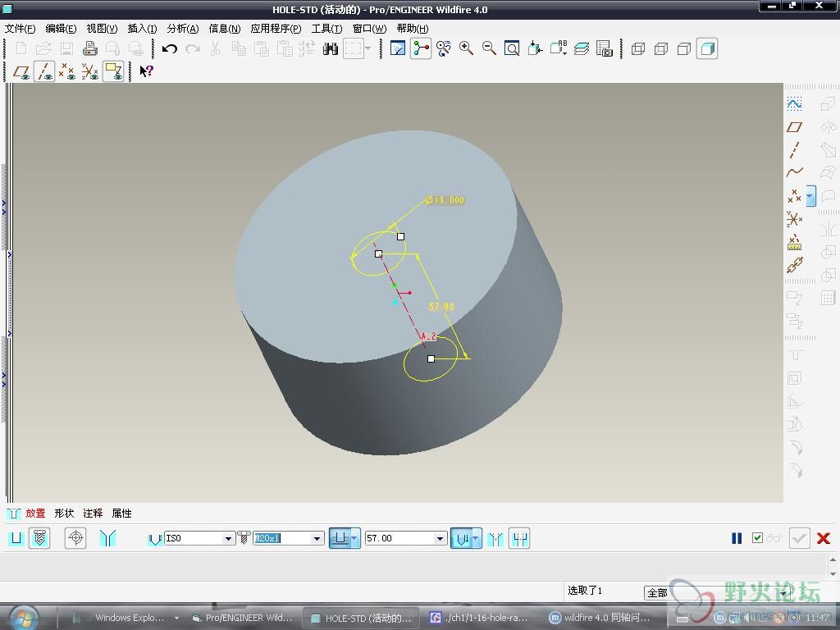The height and width of the screenshot is (630, 840).
Task: Toggle datum points visibility
Action: point(67,71)
